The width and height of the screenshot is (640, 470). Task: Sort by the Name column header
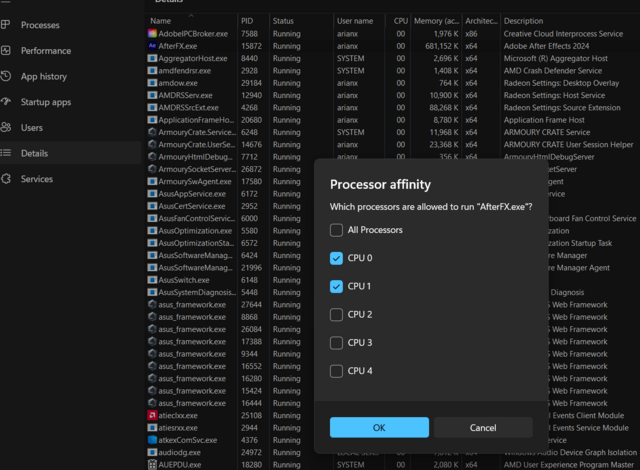coord(161,20)
